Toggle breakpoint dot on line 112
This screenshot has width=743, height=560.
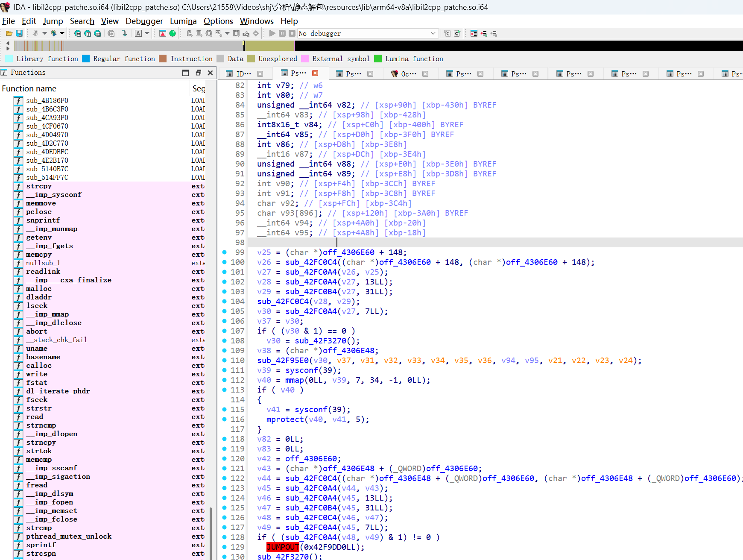[x=225, y=380]
